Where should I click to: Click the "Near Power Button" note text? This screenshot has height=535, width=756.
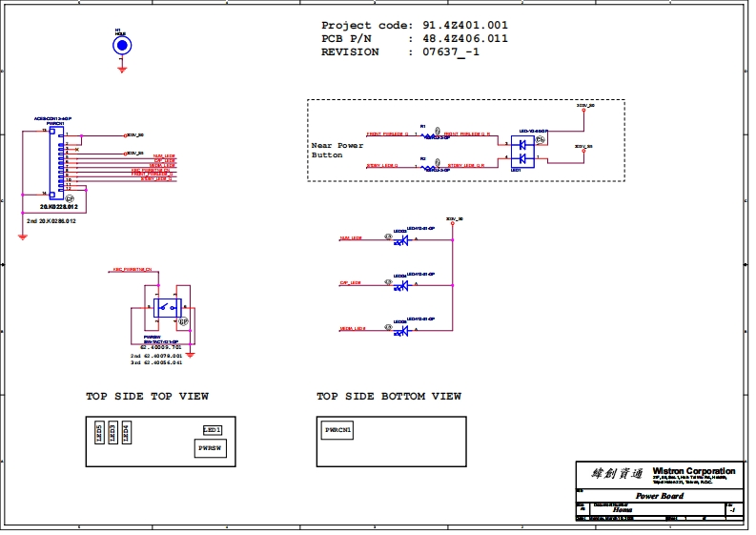(x=337, y=150)
